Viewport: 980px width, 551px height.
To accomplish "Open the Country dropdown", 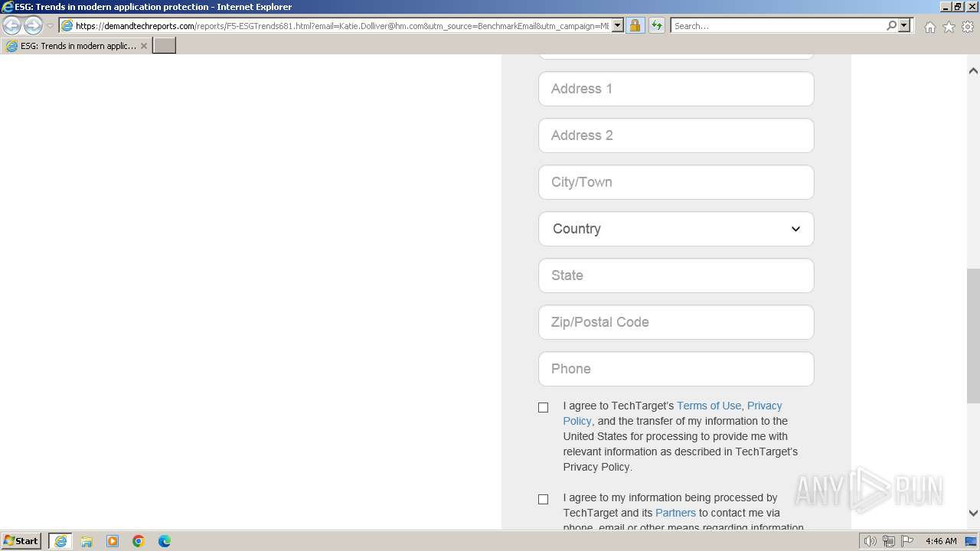I will point(676,229).
